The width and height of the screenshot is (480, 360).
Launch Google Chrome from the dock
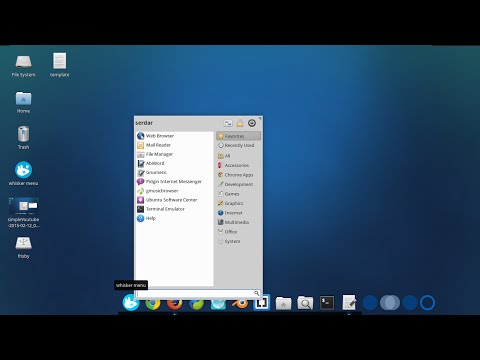point(153,303)
